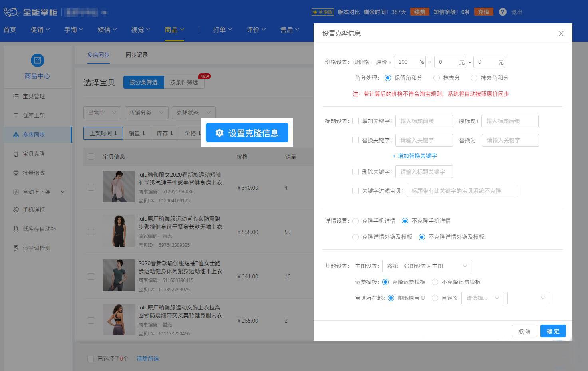Viewport: 588px width, 371px height.
Task: Select 抹去角和分 radio option
Action: pos(474,78)
